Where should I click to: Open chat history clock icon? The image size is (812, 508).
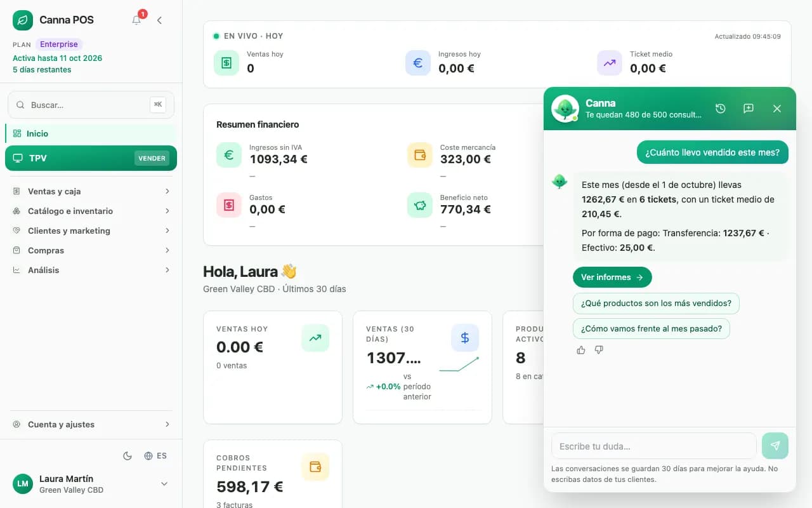pyautogui.click(x=721, y=109)
